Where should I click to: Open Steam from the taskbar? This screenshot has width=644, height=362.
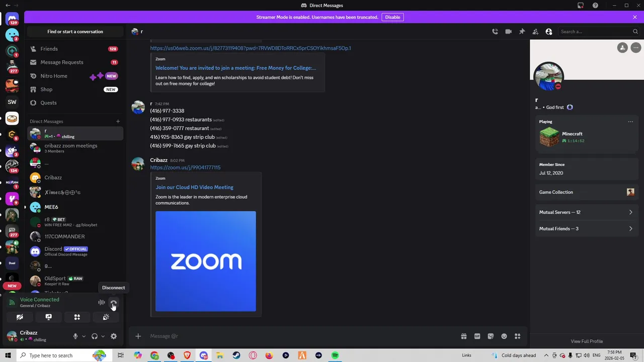tap(236, 355)
